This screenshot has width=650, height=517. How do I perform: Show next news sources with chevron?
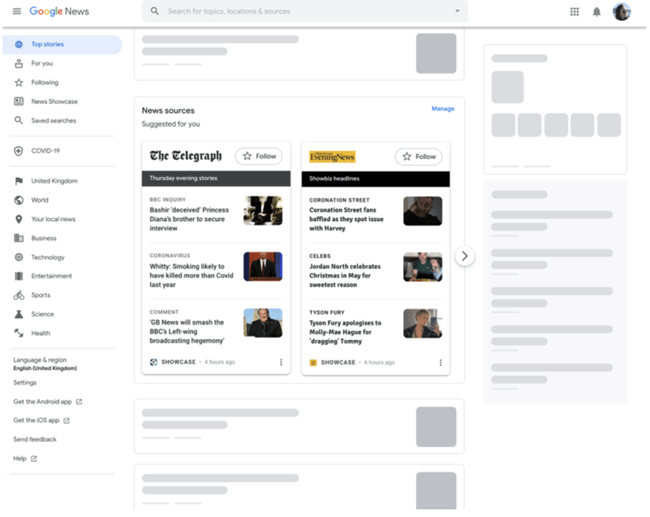tap(465, 256)
